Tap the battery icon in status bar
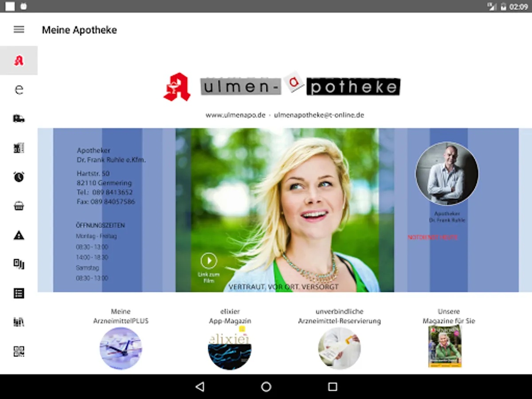This screenshot has height=399, width=532. tap(503, 7)
